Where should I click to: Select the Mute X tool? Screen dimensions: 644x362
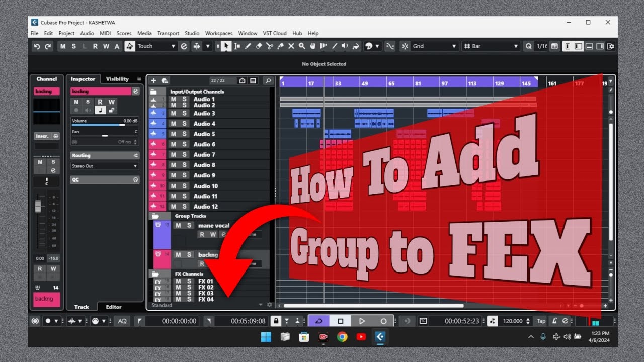(291, 46)
